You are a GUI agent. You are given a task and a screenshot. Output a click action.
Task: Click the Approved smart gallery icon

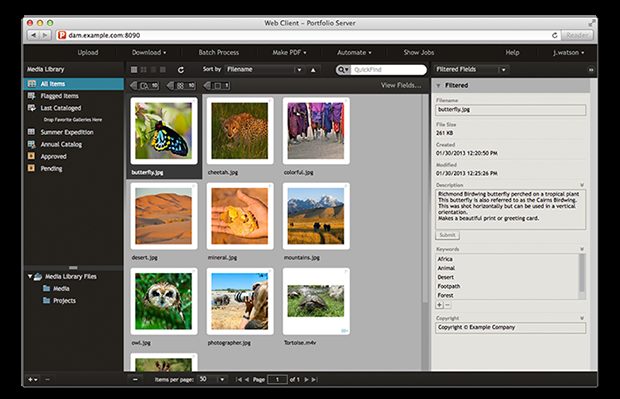click(32, 156)
